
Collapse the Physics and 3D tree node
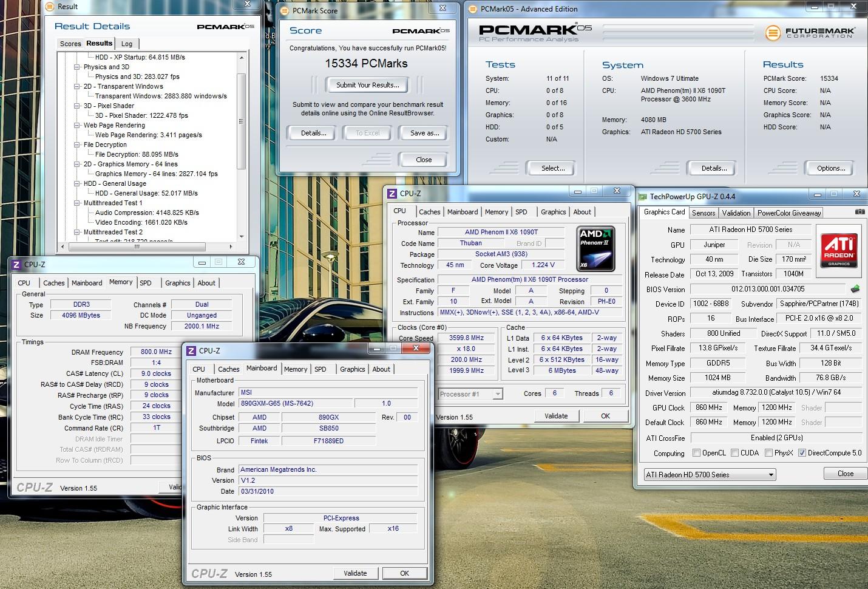point(77,67)
